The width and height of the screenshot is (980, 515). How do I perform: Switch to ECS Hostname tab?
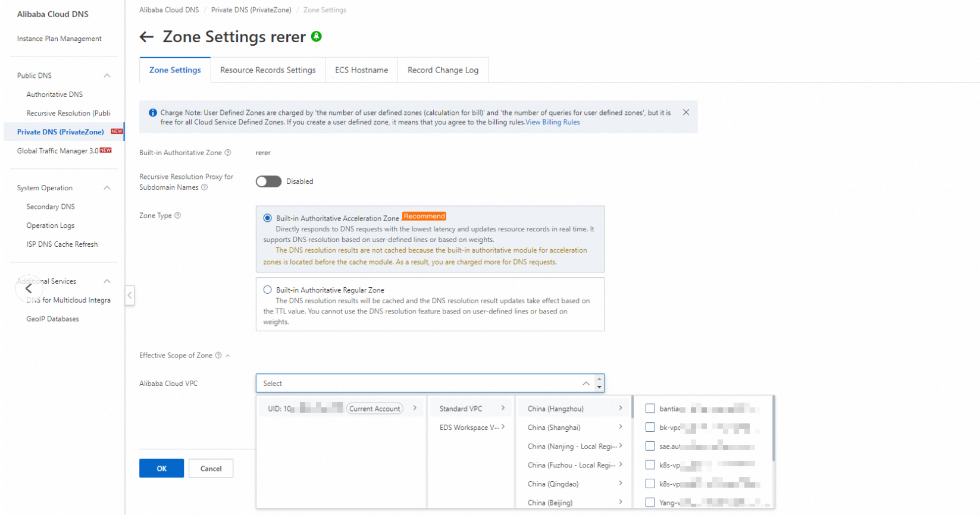pyautogui.click(x=361, y=70)
